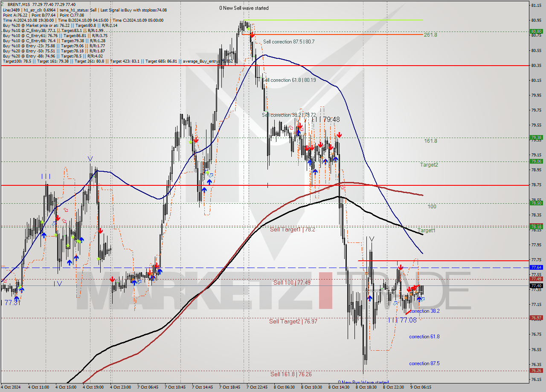Viewport: 546px width, 392px height.
Task: Select the 'Sell Target1 | 78.2' label
Action: coord(293,229)
